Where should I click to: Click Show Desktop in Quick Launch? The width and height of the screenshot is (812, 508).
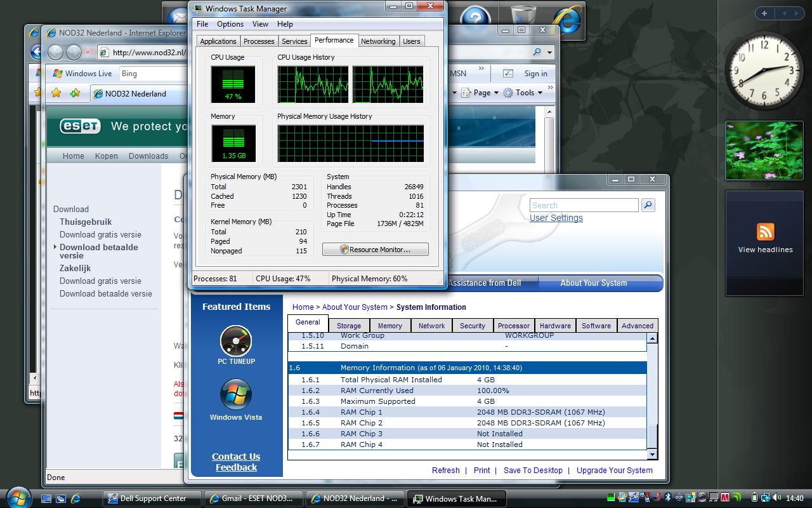point(46,498)
